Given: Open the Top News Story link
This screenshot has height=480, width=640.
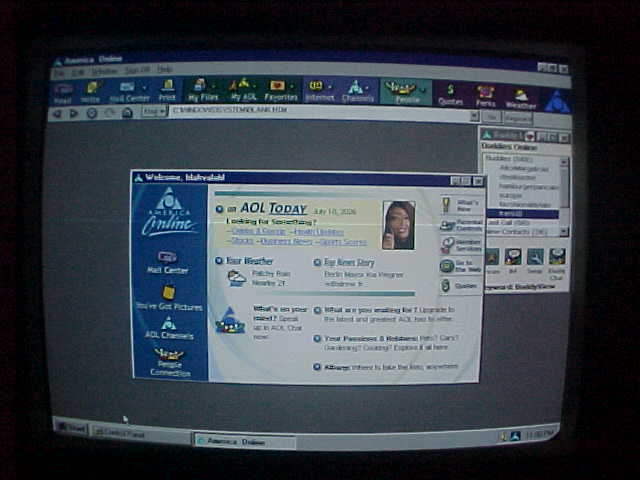Looking at the screenshot, I should [x=349, y=262].
